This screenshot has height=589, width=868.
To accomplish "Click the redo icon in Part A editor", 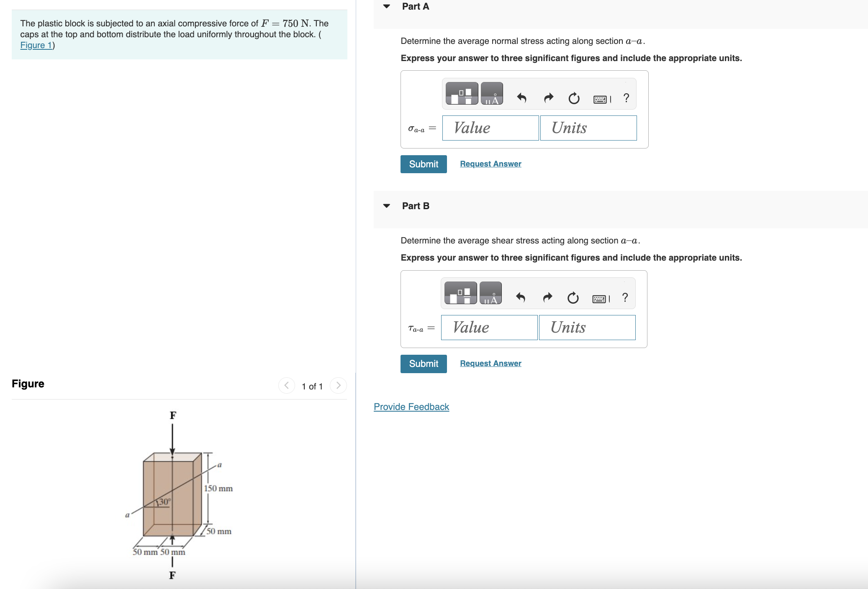I will coord(547,97).
